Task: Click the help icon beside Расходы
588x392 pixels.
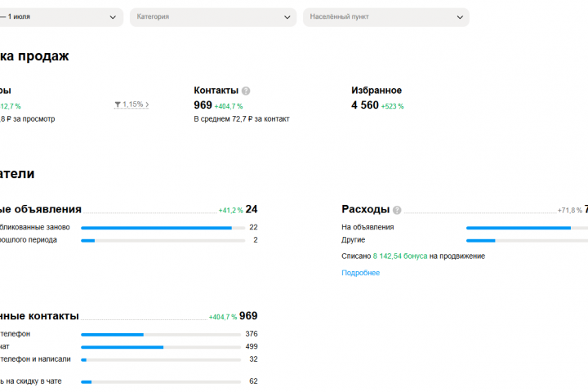Action: [x=397, y=210]
